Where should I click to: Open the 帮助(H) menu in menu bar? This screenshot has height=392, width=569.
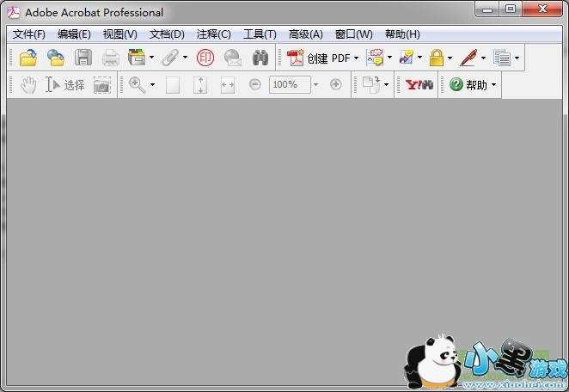tap(402, 34)
